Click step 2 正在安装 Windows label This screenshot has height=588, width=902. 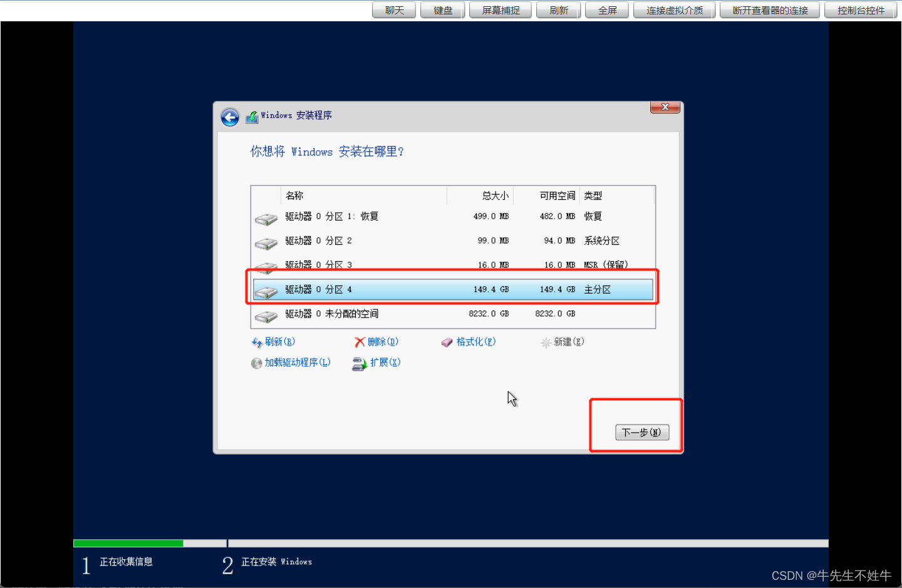pyautogui.click(x=277, y=562)
